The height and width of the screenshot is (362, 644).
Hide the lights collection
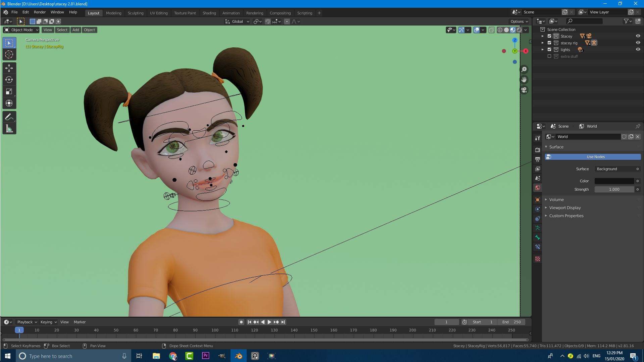tap(639, 49)
